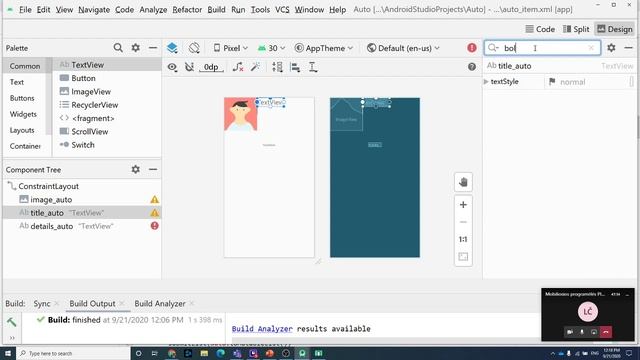Minimize the Component Tree panel
This screenshot has height=360, width=640.
[x=153, y=169]
